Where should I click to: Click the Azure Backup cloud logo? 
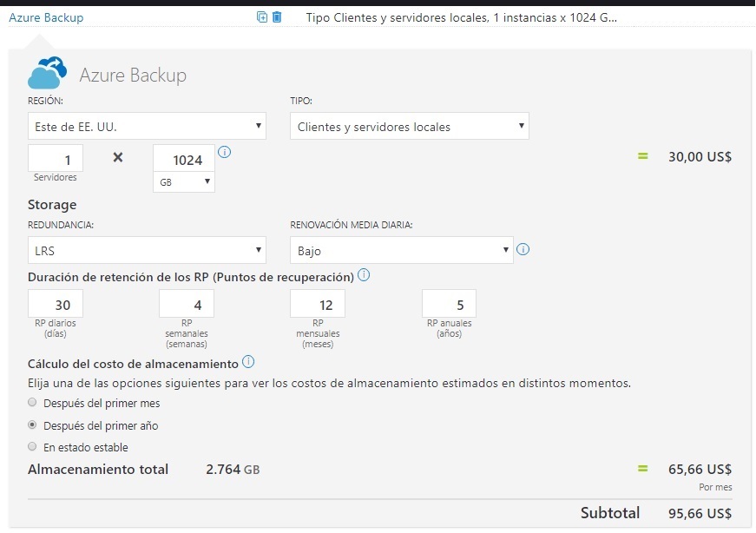coord(47,73)
